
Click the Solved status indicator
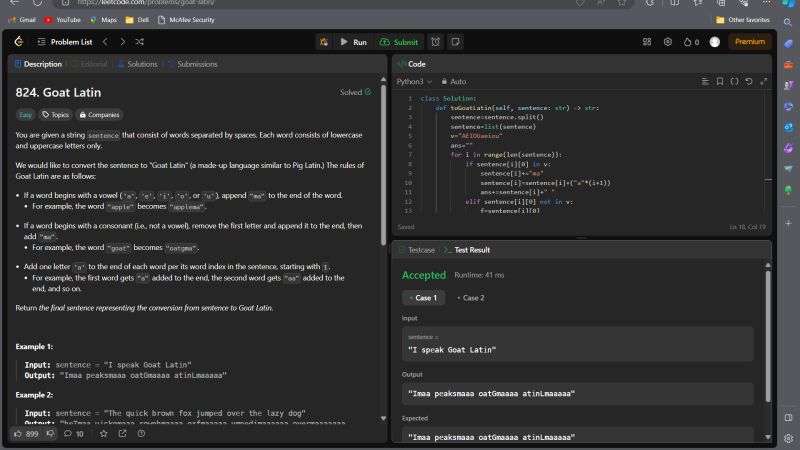pos(356,92)
